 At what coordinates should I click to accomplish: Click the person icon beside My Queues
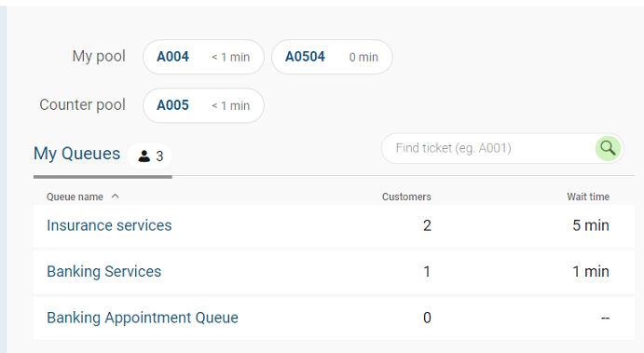click(144, 156)
